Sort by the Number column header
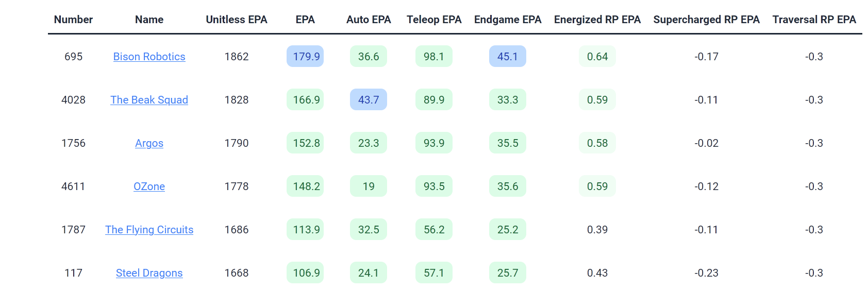The image size is (868, 290). click(73, 20)
